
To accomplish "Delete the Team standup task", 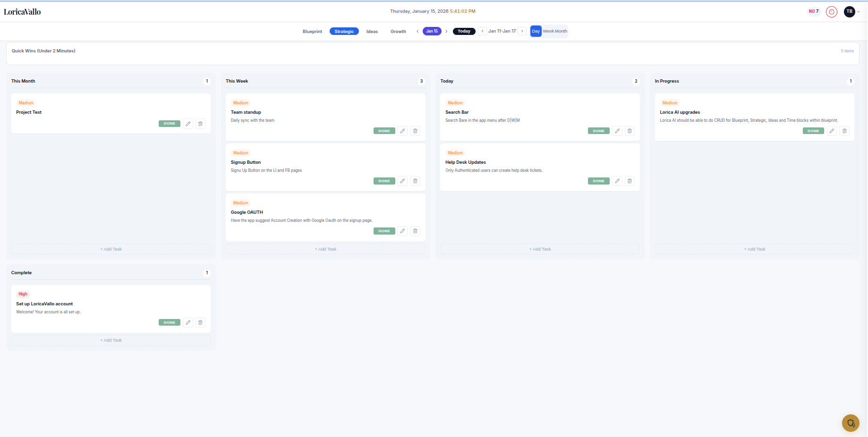I will (x=415, y=131).
